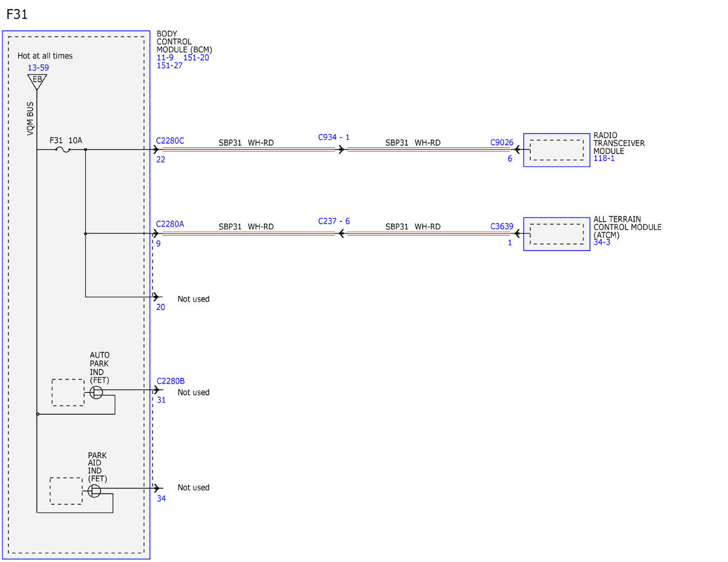
Task: Select the Radio Transceiver Module box
Action: point(556,150)
